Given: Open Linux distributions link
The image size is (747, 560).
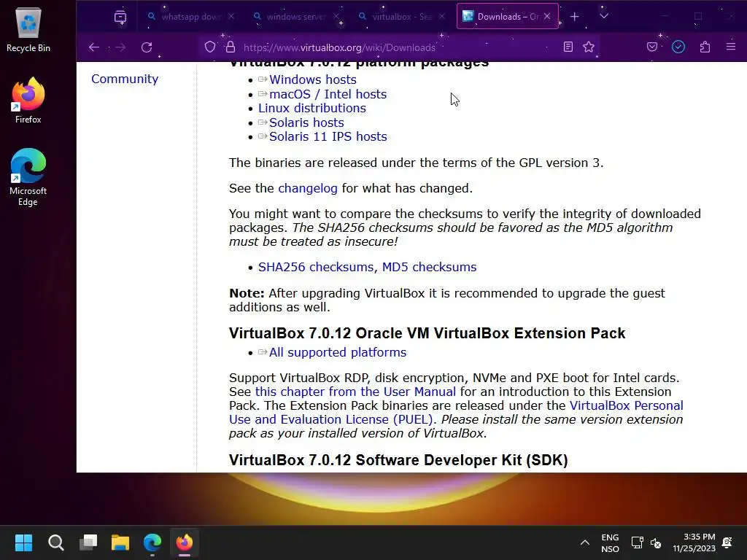Looking at the screenshot, I should pos(312,108).
